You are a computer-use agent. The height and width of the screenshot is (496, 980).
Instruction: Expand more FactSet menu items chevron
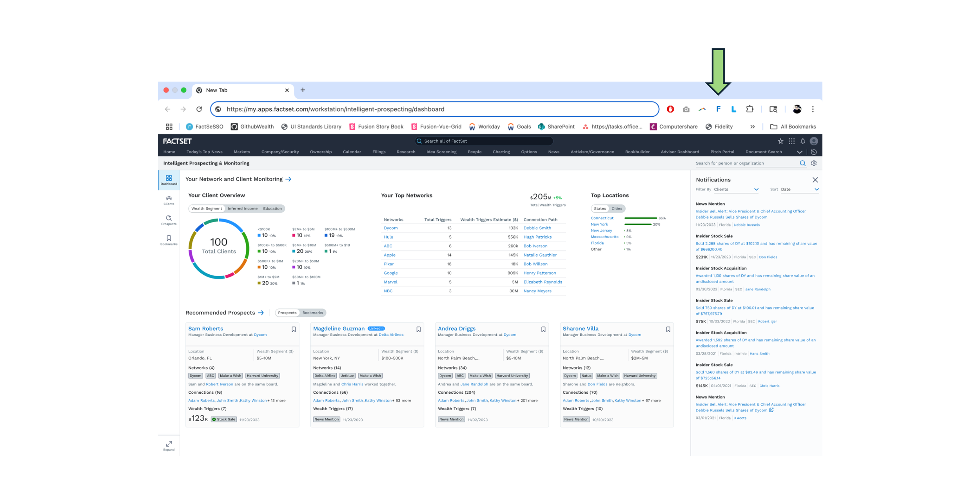tap(799, 152)
